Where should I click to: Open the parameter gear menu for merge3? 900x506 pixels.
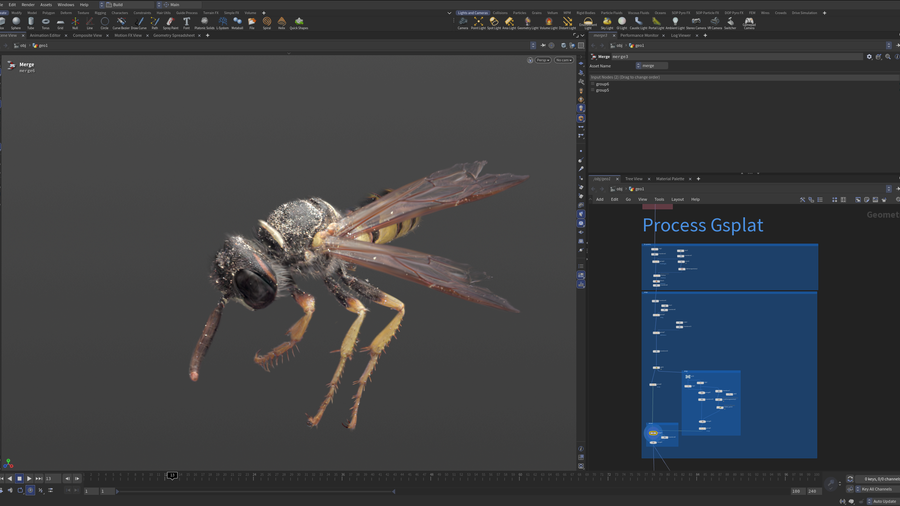click(x=869, y=57)
